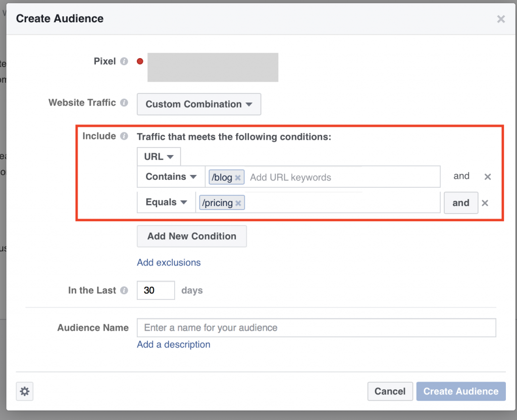Delete the Equals condition row

[485, 202]
